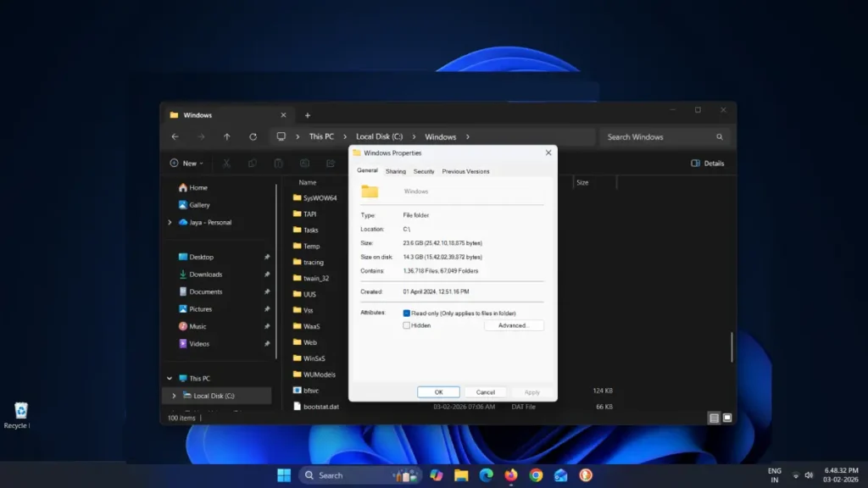Screen dimensions: 868x488
Task: Open the Previous Versions tab
Action: (465, 171)
